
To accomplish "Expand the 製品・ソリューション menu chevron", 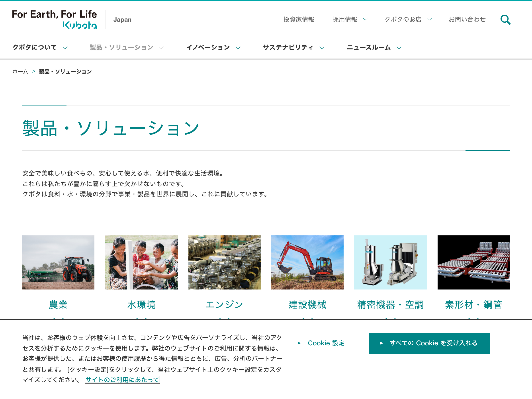I will click(x=161, y=48).
